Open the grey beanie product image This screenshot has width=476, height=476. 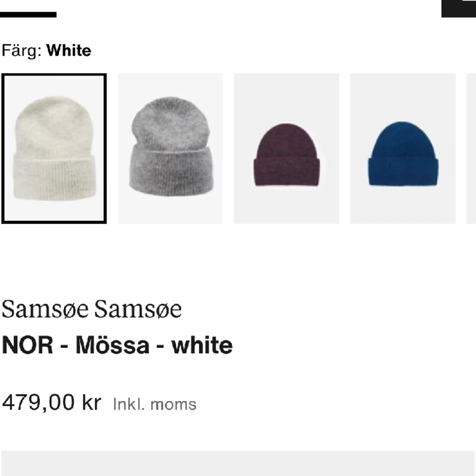pyautogui.click(x=171, y=147)
